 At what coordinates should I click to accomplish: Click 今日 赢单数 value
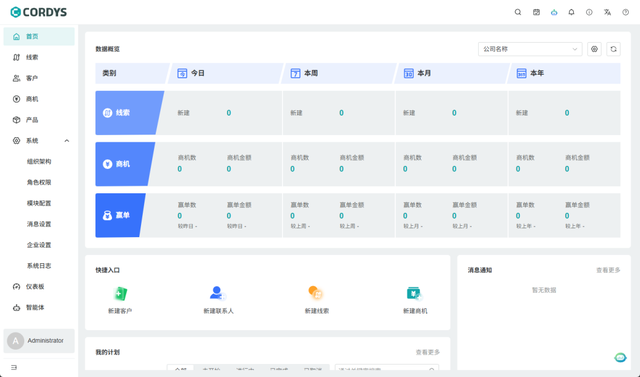pos(180,216)
